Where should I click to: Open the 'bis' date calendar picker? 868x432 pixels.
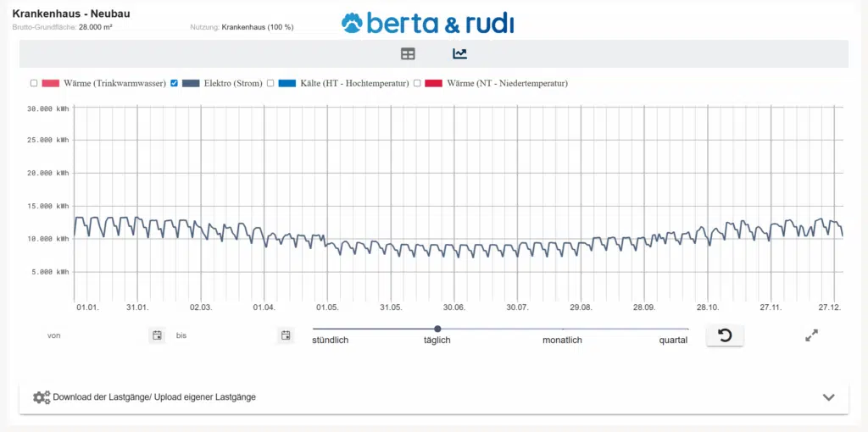point(286,335)
